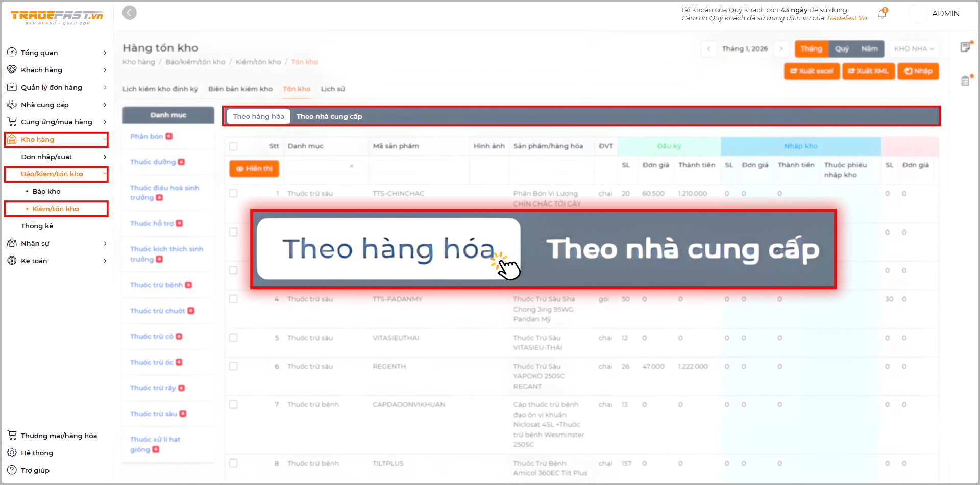Open the Lịch sử tab
The image size is (980, 485).
tap(333, 89)
